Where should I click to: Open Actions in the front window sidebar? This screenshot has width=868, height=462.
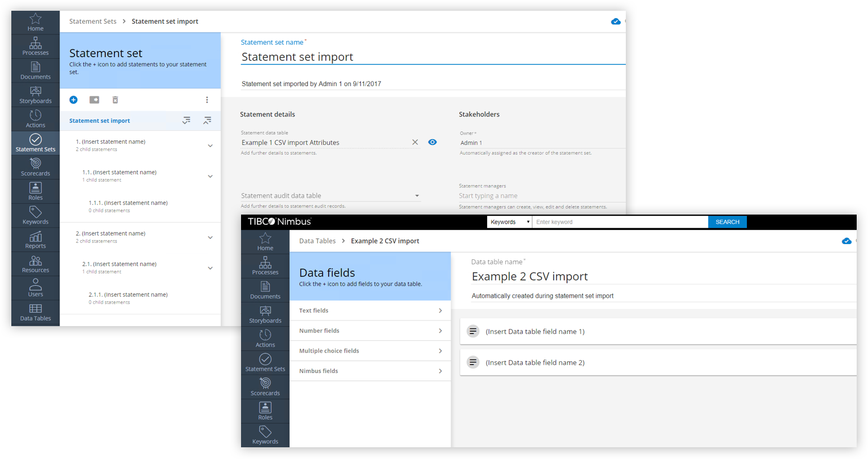click(x=265, y=339)
